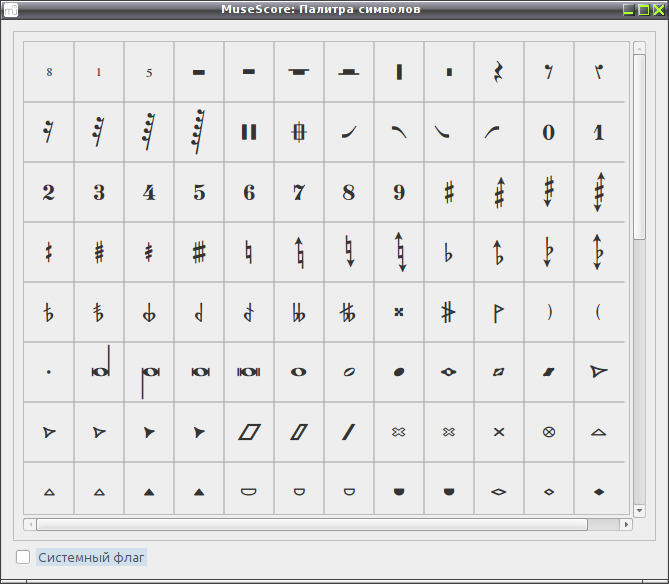Select the sharp accidental symbol
The image size is (669, 584).
click(x=448, y=192)
